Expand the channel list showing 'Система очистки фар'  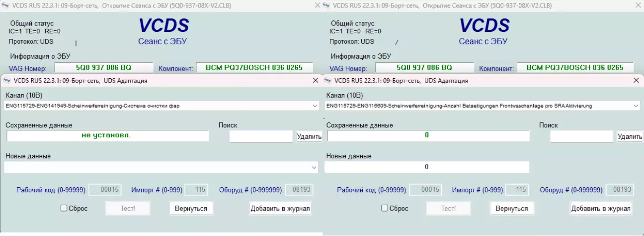tap(315, 106)
